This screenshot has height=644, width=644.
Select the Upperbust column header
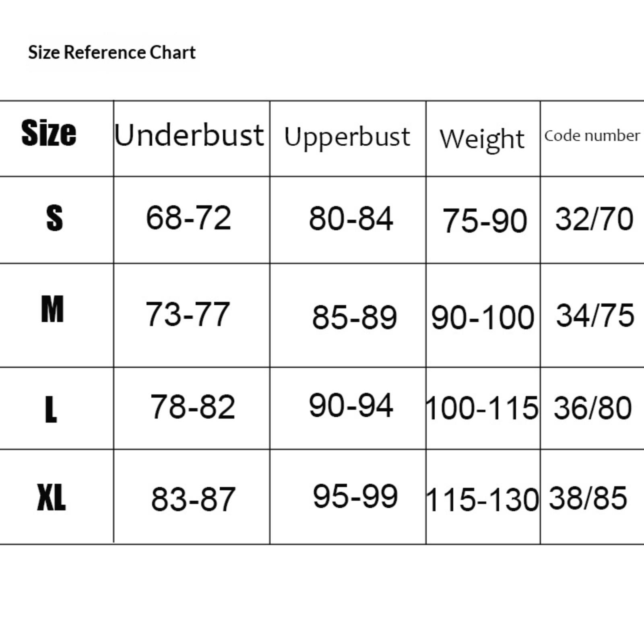[x=347, y=138]
